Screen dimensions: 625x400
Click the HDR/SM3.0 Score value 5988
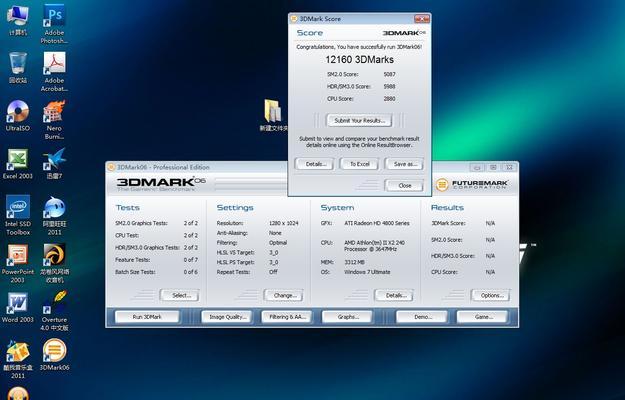[x=389, y=86]
